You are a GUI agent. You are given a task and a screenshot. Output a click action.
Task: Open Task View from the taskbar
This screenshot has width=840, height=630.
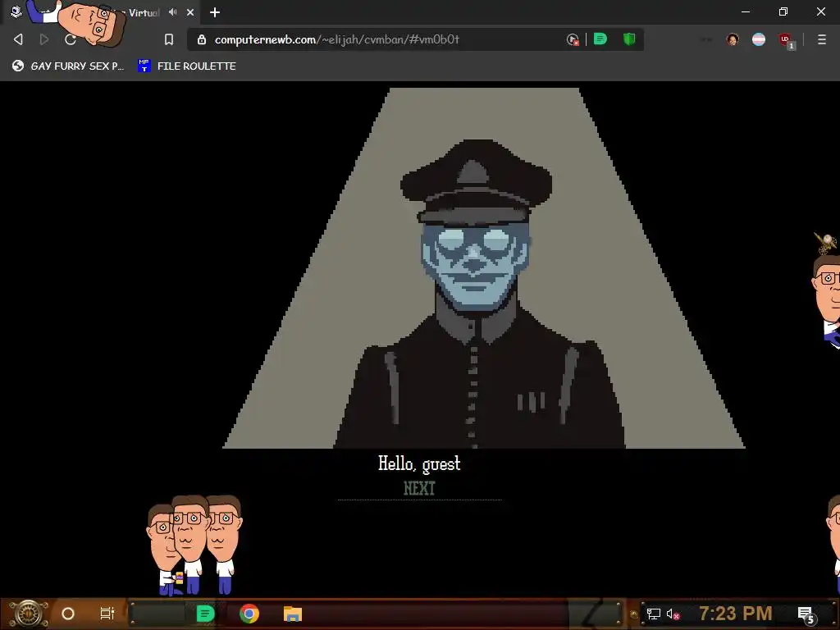pyautogui.click(x=107, y=614)
